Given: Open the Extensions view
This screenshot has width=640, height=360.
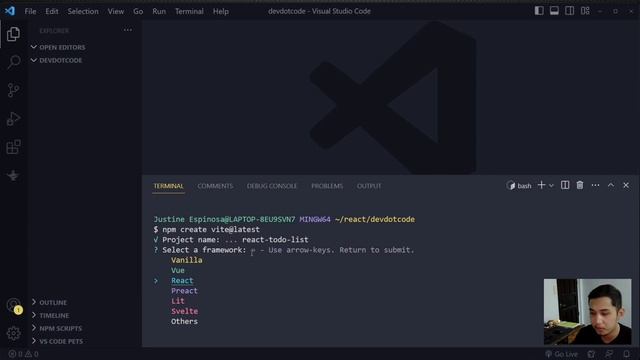Looking at the screenshot, I should tap(13, 147).
